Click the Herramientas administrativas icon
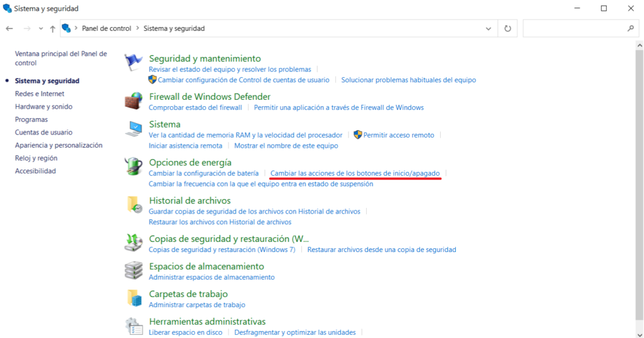The height and width of the screenshot is (338, 644). tap(133, 326)
